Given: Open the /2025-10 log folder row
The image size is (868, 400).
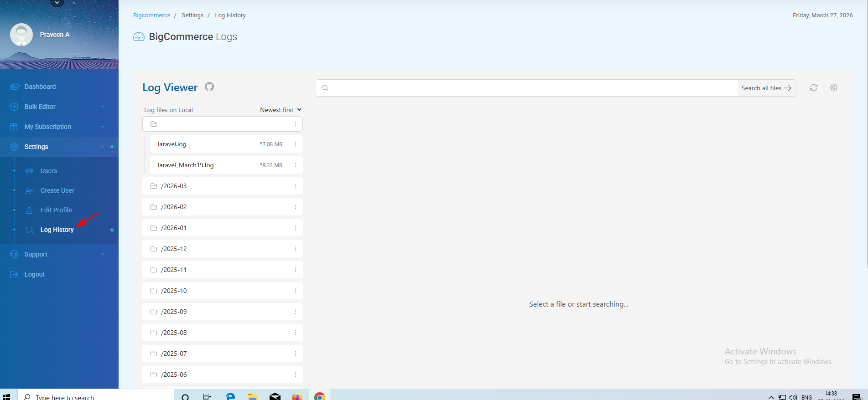Looking at the screenshot, I should pos(223,291).
